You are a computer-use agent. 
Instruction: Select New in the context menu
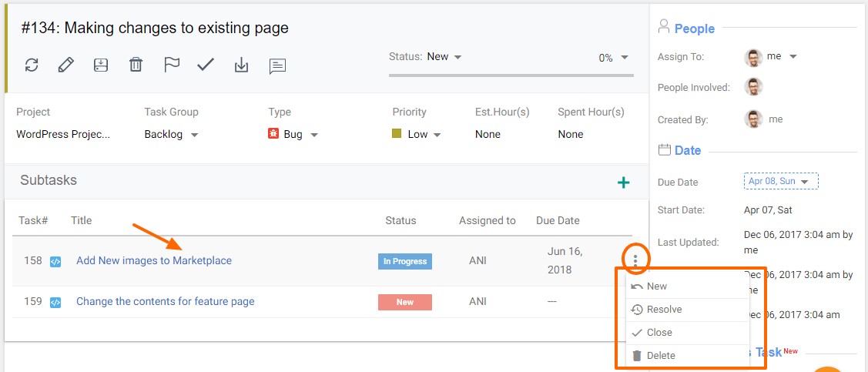point(688,287)
